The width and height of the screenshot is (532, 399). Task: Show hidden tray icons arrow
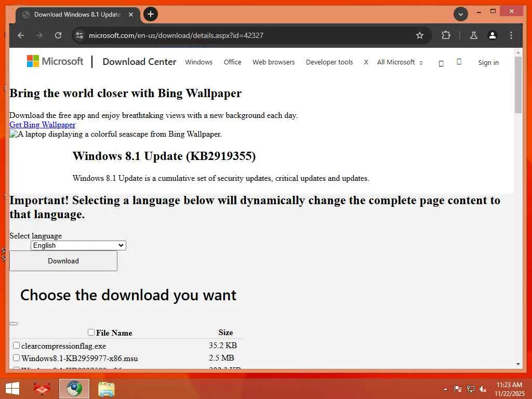(x=445, y=389)
